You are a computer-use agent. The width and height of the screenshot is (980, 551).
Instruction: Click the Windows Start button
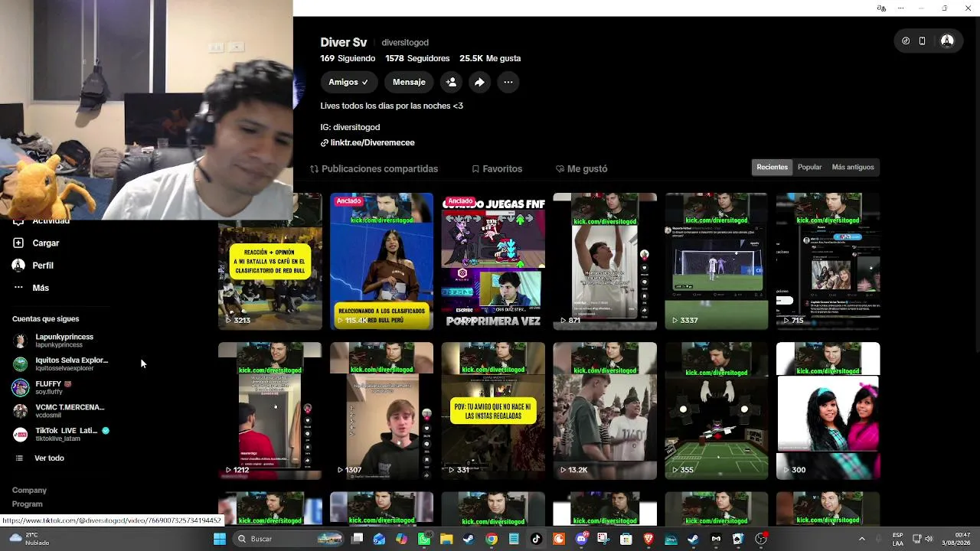point(220,539)
